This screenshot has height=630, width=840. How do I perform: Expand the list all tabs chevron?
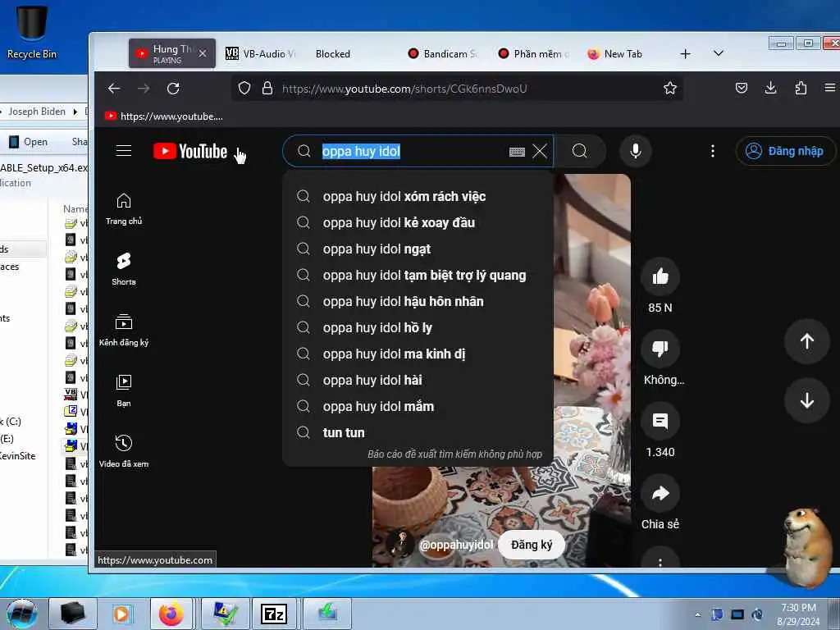click(719, 53)
